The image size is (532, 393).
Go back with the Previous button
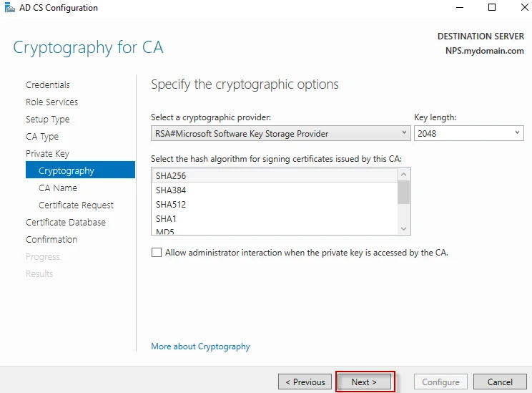(x=305, y=382)
